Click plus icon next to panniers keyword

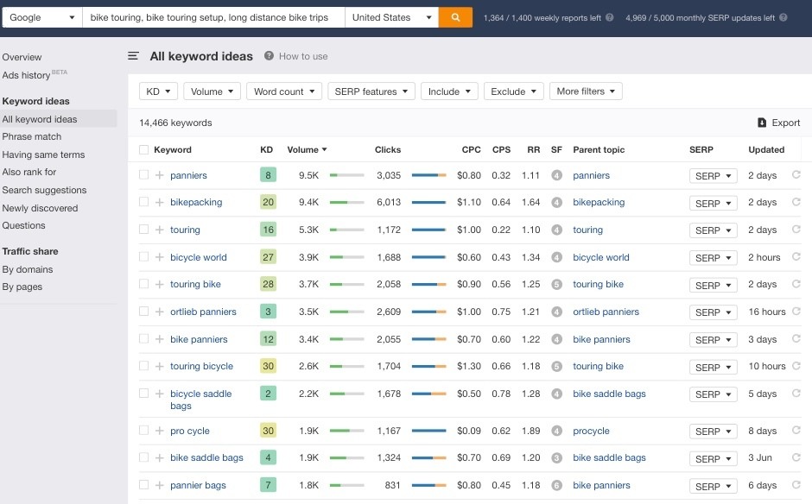[x=159, y=175]
